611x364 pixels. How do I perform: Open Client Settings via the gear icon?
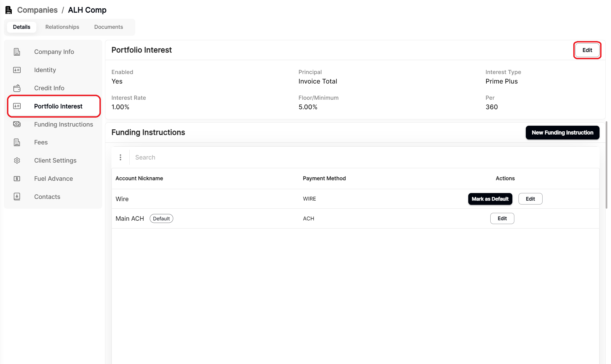pos(17,160)
